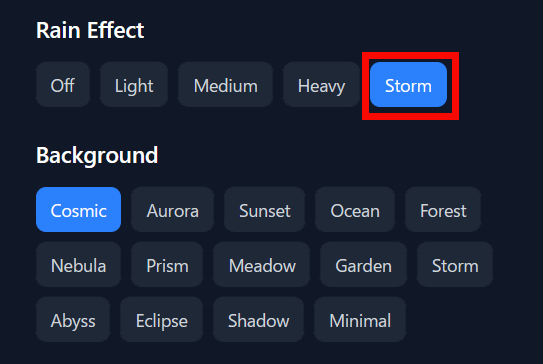
Task: Select Storm under Background
Action: pyautogui.click(x=455, y=265)
